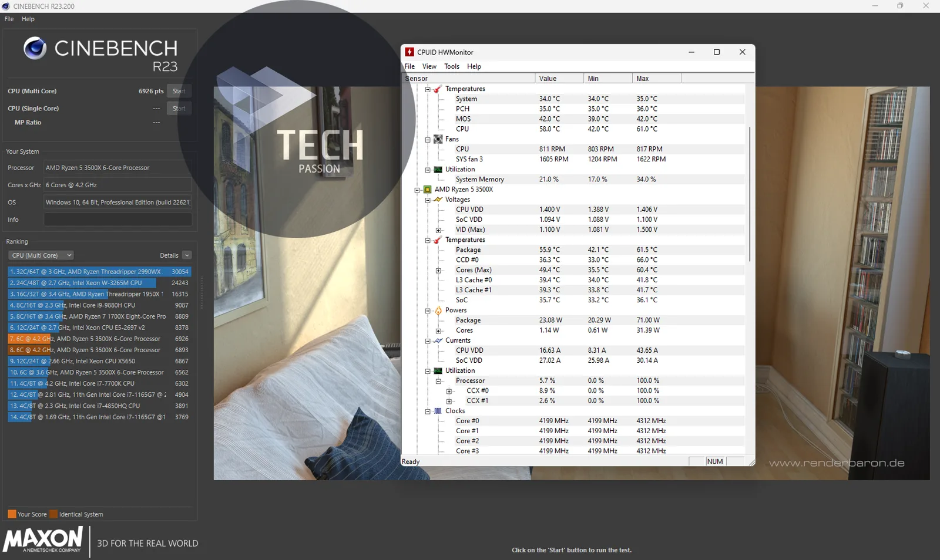
Task: Click the Max column header in HWMonitor
Action: pos(657,79)
